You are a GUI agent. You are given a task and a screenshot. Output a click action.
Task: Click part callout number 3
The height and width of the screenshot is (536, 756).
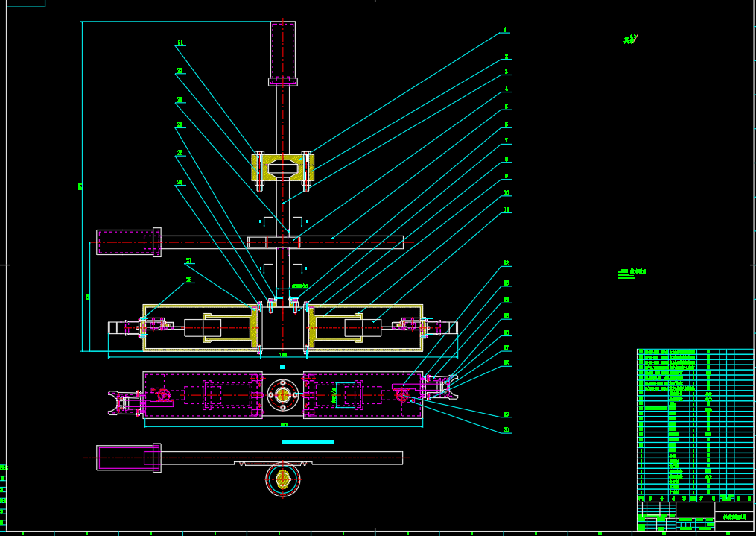(x=506, y=72)
